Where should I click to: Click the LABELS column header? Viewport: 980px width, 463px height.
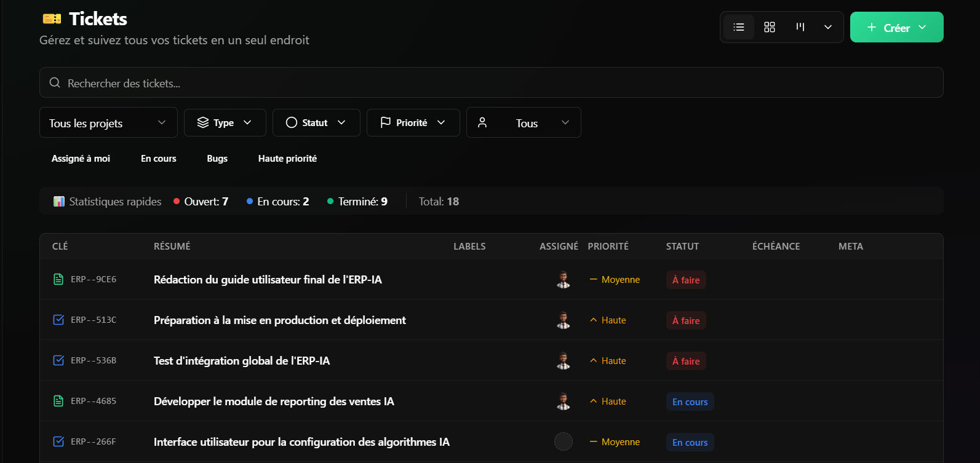coord(469,246)
